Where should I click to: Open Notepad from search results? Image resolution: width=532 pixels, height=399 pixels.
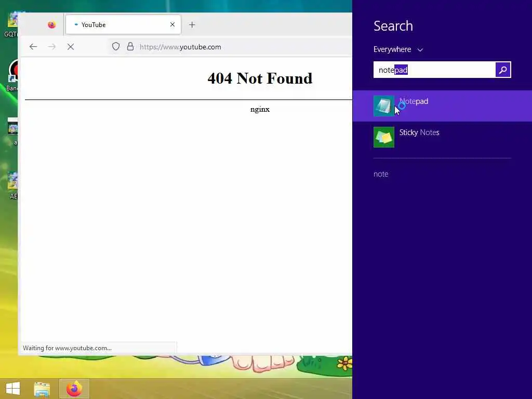[x=442, y=106]
